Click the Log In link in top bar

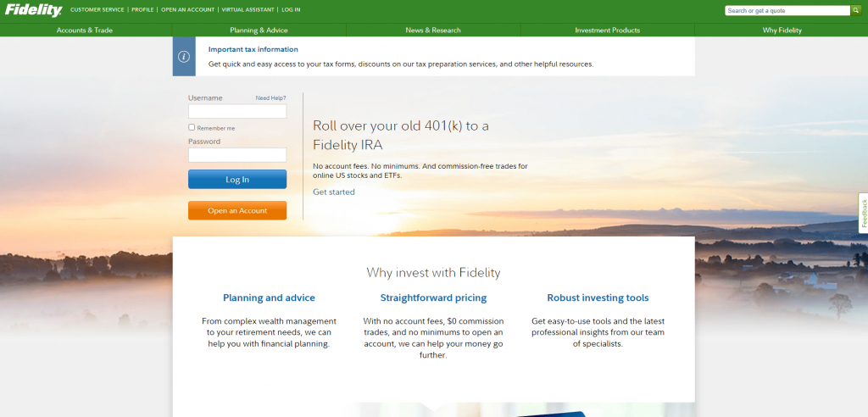(x=291, y=10)
